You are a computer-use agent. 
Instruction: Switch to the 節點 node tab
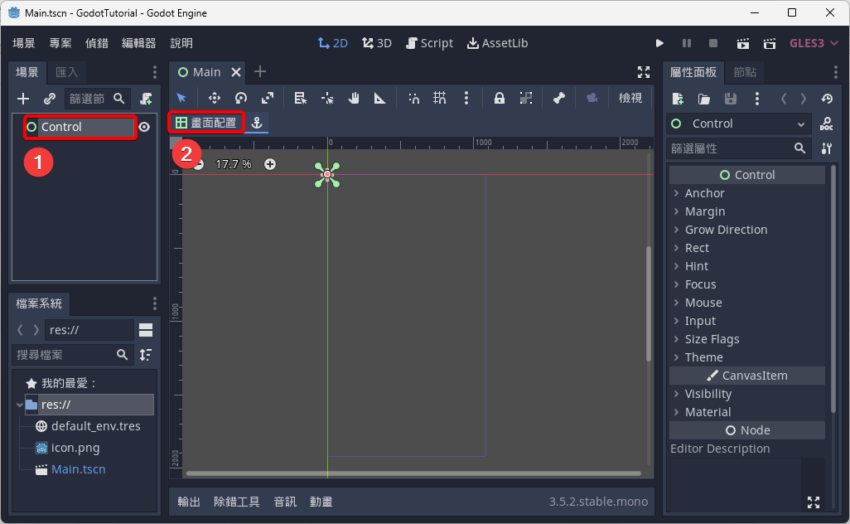745,72
